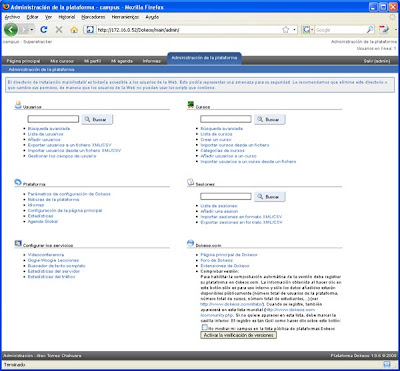Open the Ver menu

pos(48,17)
